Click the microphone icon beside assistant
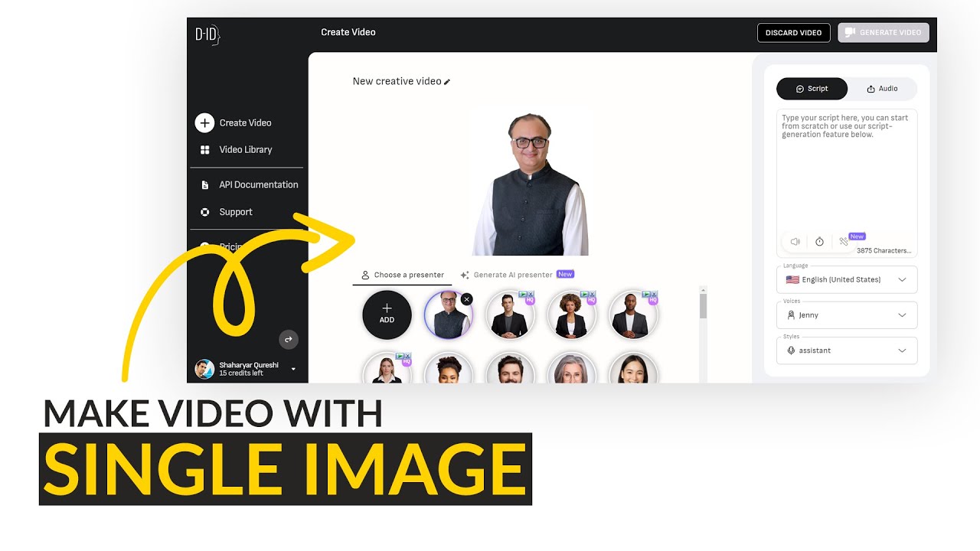The width and height of the screenshot is (980, 551). pyautogui.click(x=791, y=350)
